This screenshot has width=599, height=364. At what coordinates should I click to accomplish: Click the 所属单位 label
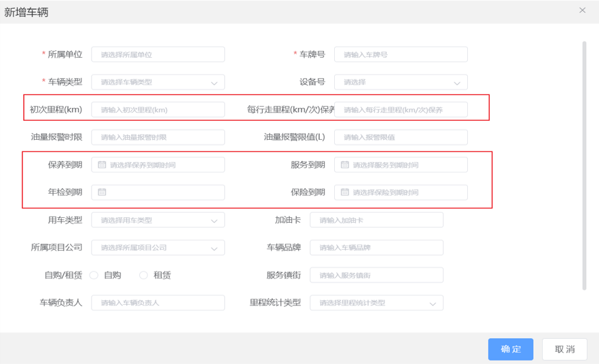point(65,54)
